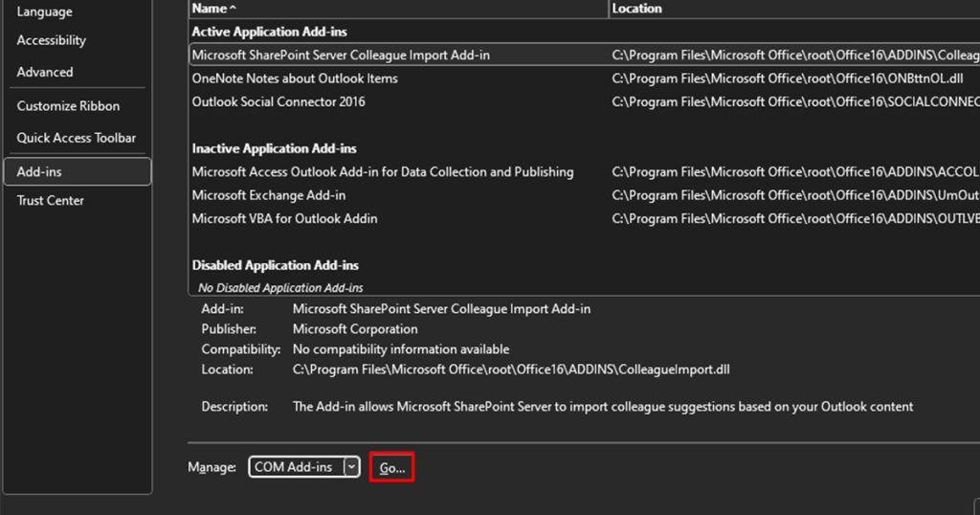This screenshot has height=515, width=980.
Task: Click the ColleagueImport.dll location detail
Action: [511, 369]
